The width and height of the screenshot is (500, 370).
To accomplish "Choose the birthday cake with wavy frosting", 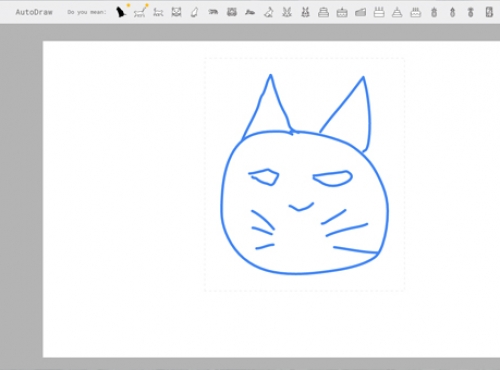I will coord(415,13).
